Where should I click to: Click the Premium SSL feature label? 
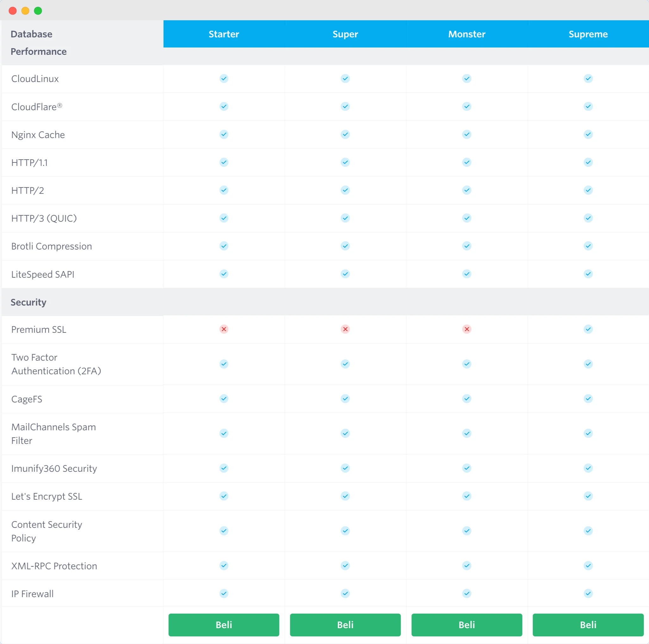(x=39, y=329)
